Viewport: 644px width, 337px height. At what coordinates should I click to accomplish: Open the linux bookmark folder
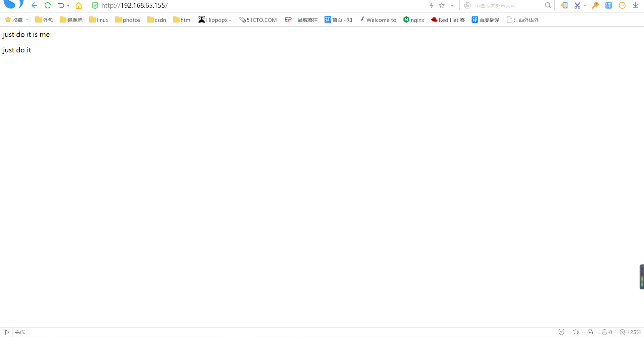(99, 20)
